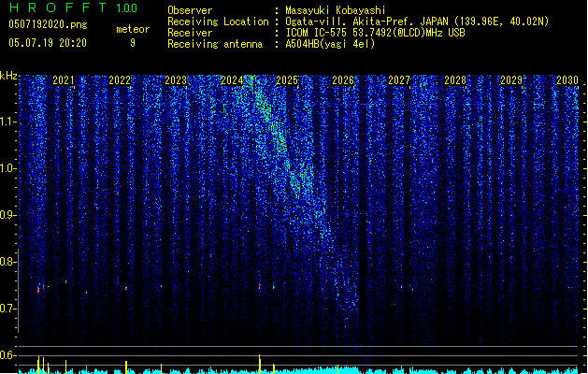Click the 2028 time marker
The width and height of the screenshot is (588, 374).
tap(455, 80)
